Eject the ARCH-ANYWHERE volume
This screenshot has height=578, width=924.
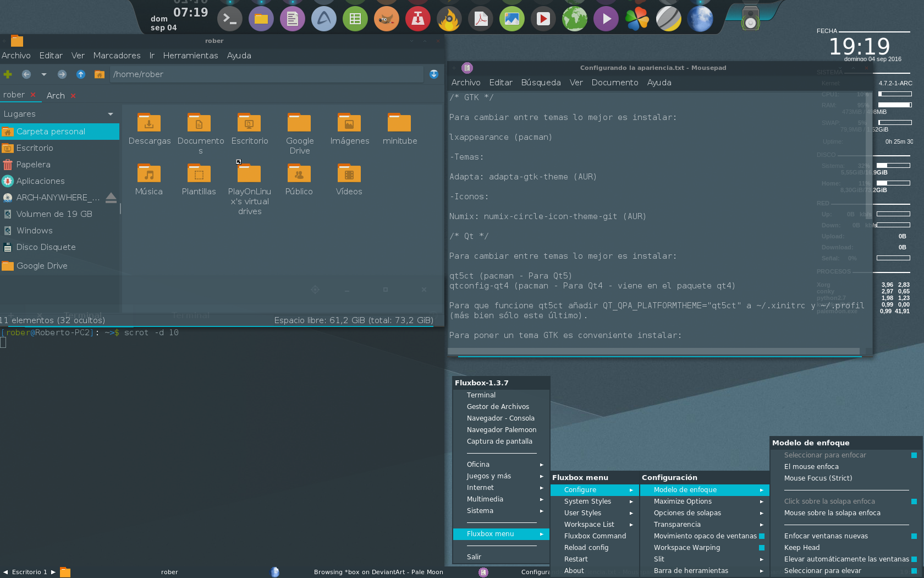[x=111, y=198]
